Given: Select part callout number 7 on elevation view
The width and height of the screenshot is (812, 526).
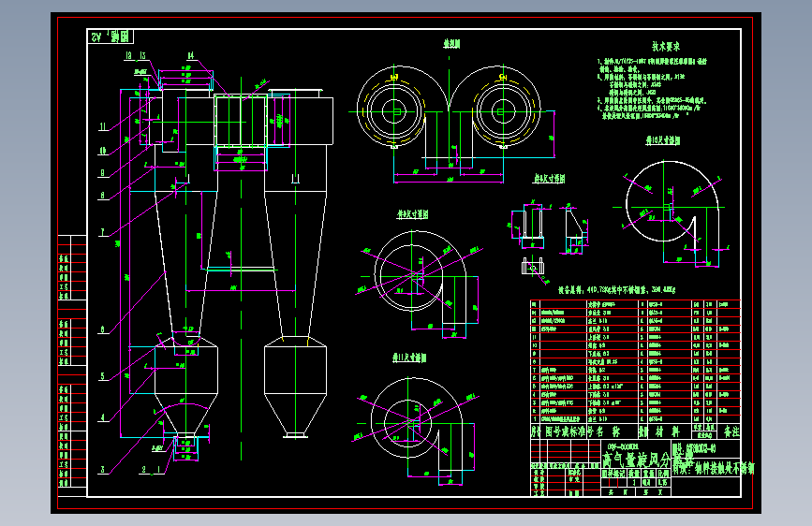Looking at the screenshot, I should (102, 232).
